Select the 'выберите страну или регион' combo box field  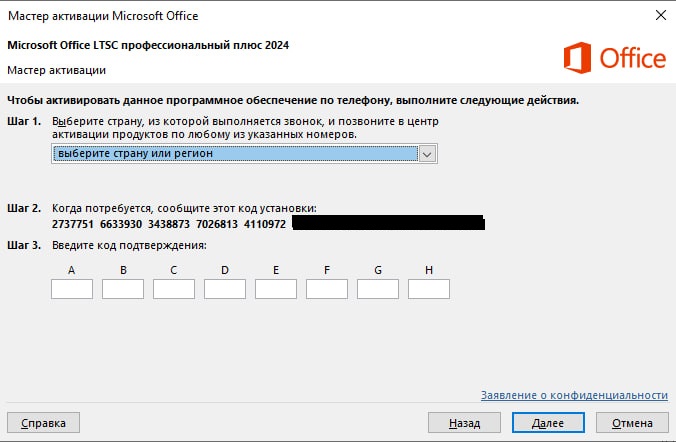[244, 154]
